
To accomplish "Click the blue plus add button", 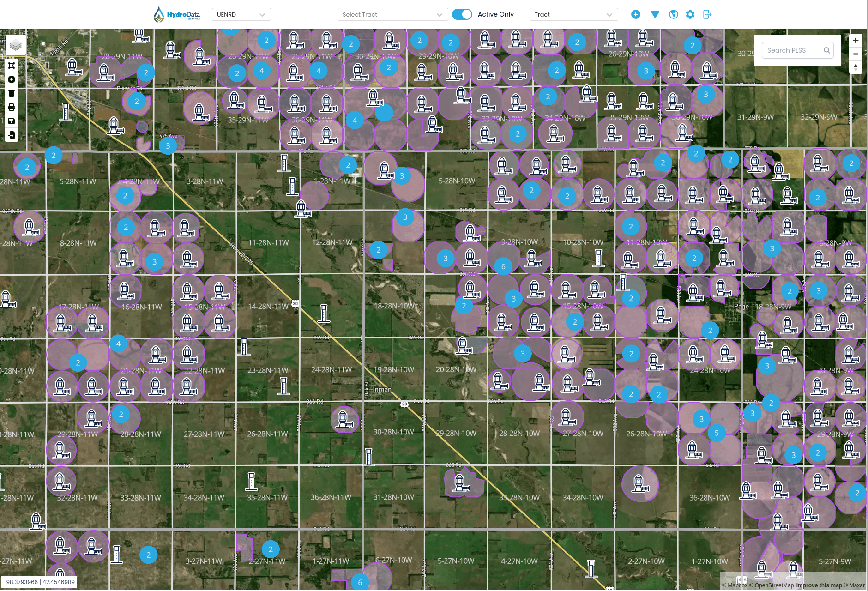I will (636, 14).
